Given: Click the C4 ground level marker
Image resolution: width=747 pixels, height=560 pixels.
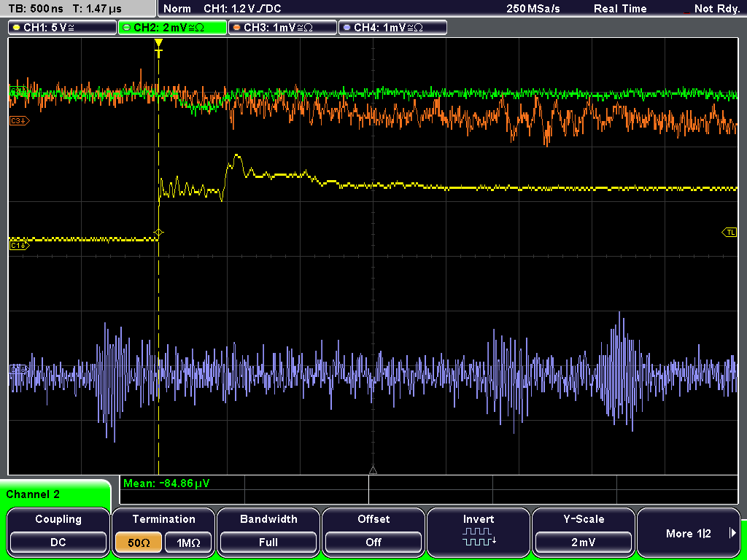Looking at the screenshot, I should 18,369.
